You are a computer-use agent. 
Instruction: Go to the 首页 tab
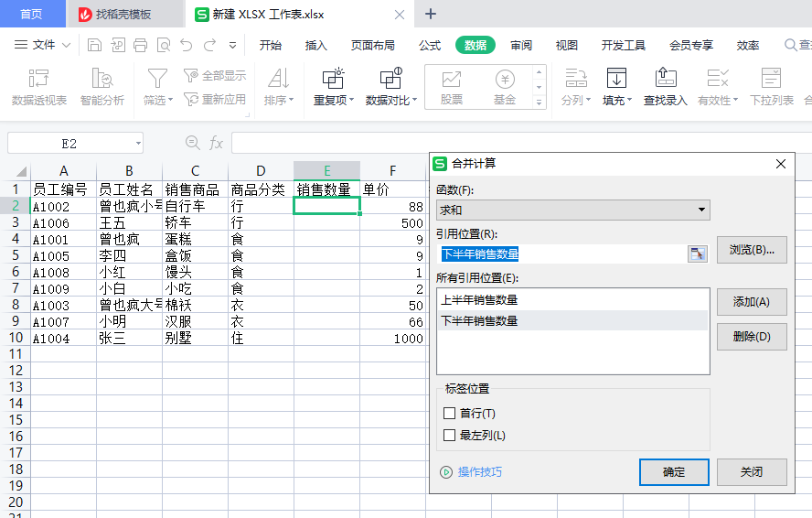[x=32, y=14]
